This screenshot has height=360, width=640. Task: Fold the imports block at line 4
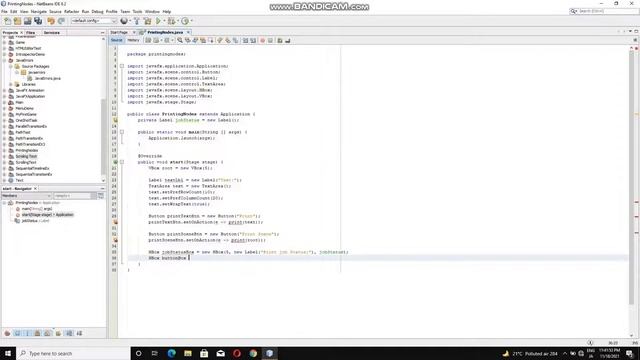(x=122, y=66)
